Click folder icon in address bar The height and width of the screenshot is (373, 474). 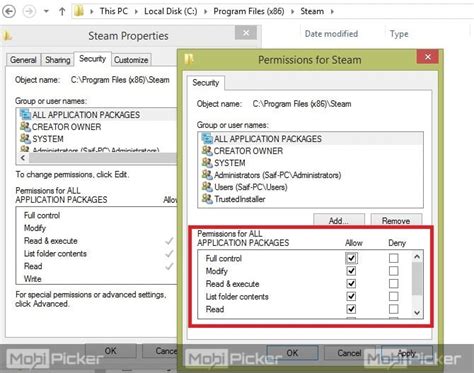pyautogui.click(x=79, y=11)
